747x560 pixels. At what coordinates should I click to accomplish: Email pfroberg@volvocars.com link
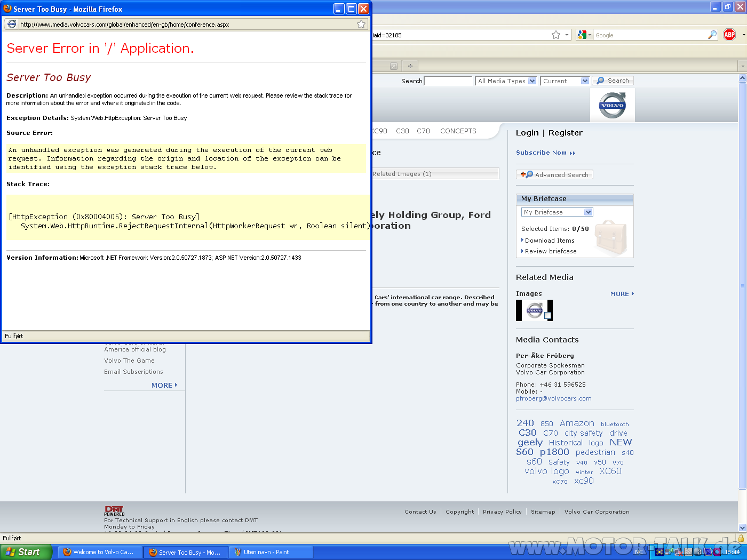click(553, 398)
